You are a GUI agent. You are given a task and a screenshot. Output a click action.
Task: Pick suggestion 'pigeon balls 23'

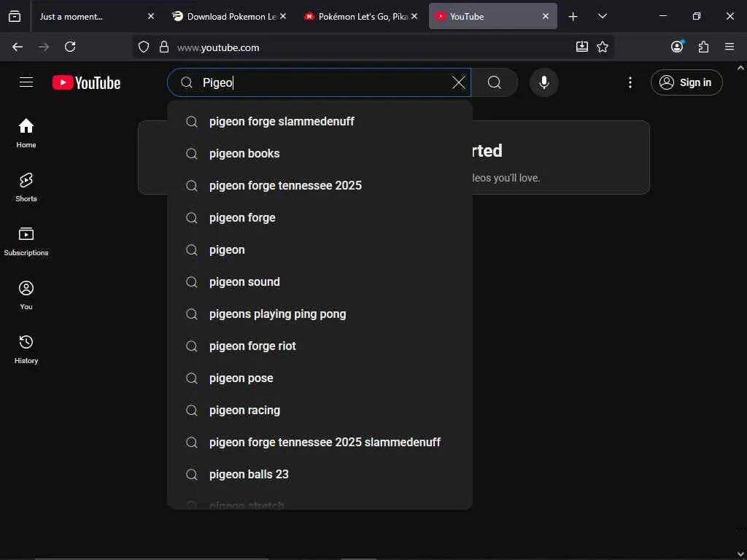(x=320, y=474)
